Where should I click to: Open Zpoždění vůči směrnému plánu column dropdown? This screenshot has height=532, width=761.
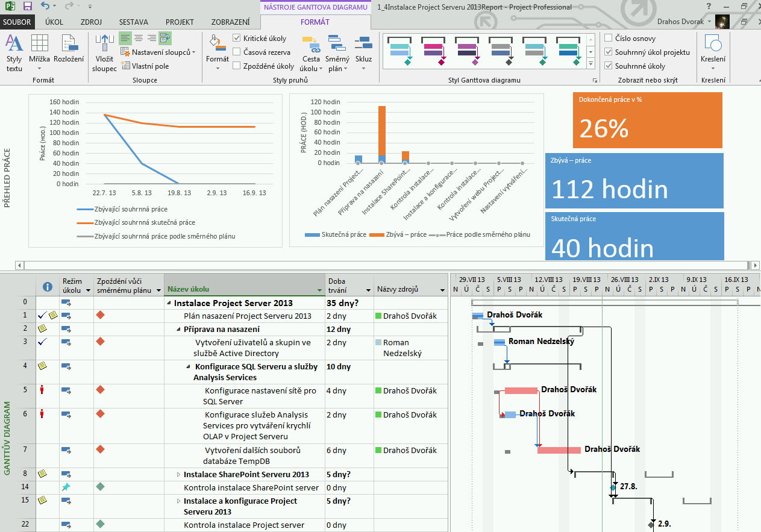[158, 290]
